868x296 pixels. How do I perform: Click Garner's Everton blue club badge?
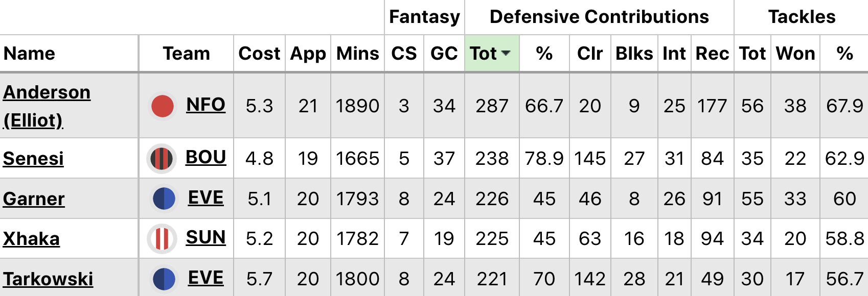click(x=164, y=199)
